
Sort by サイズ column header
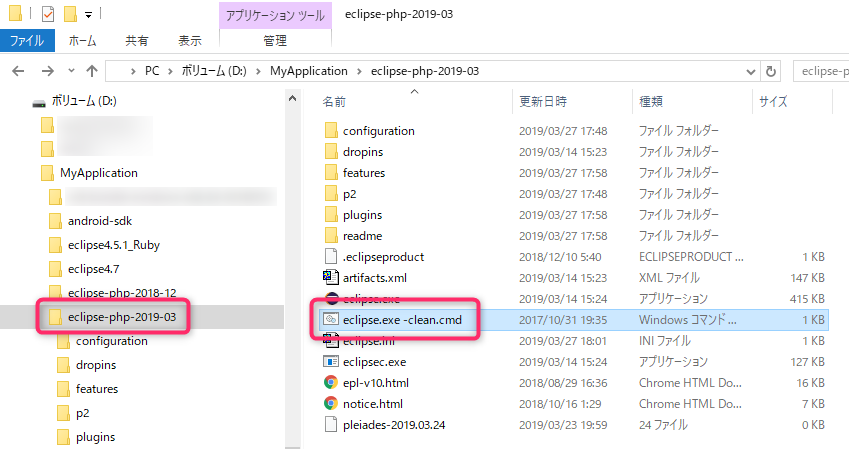(773, 101)
